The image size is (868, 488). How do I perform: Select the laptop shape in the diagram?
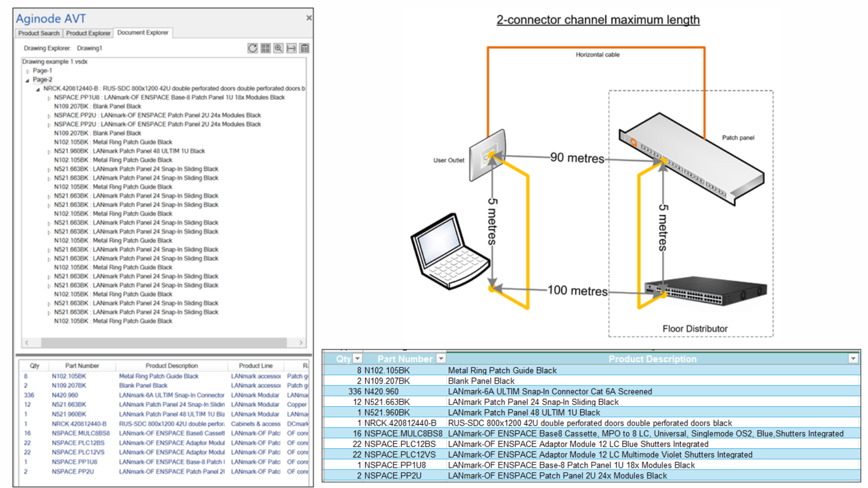(x=450, y=251)
